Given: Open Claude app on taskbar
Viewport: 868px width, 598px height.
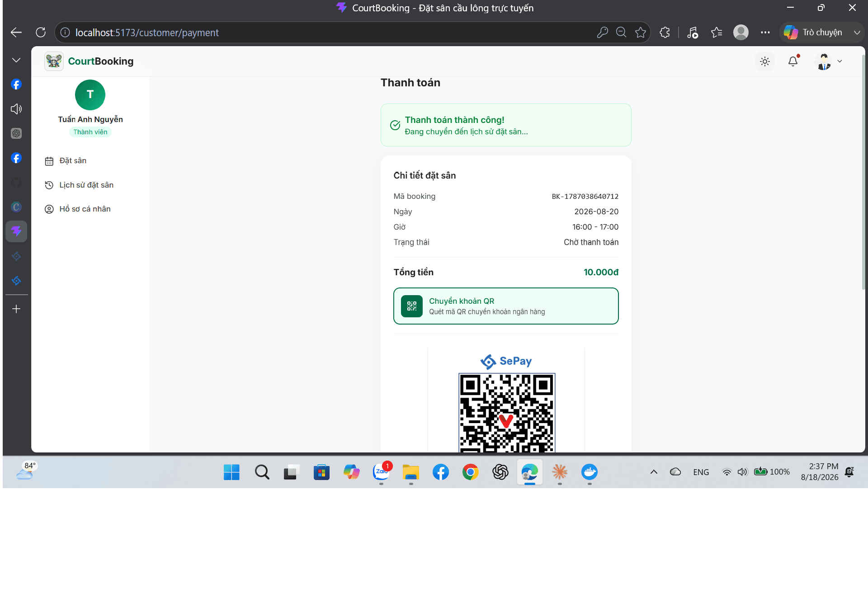Looking at the screenshot, I should pyautogui.click(x=560, y=472).
